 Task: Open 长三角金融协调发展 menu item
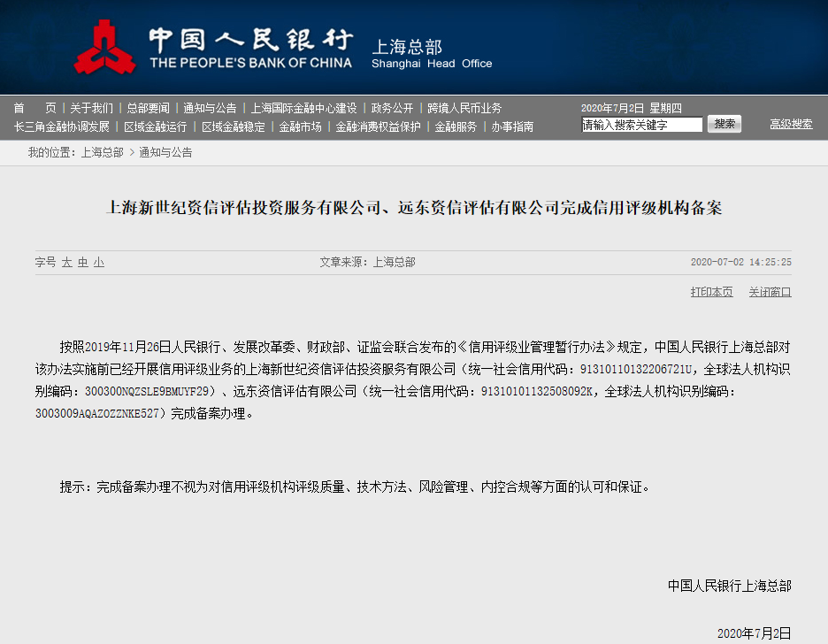pos(61,126)
